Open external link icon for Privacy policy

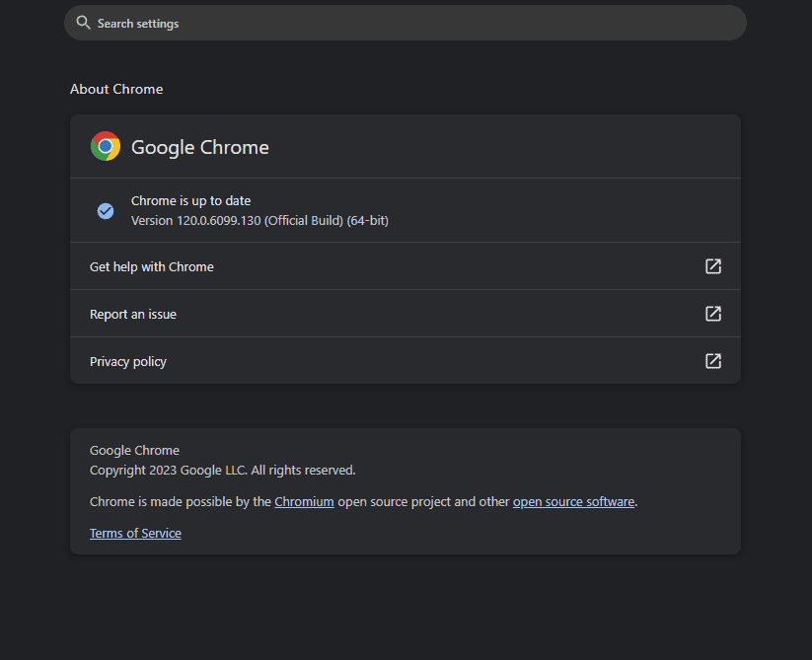click(x=713, y=361)
